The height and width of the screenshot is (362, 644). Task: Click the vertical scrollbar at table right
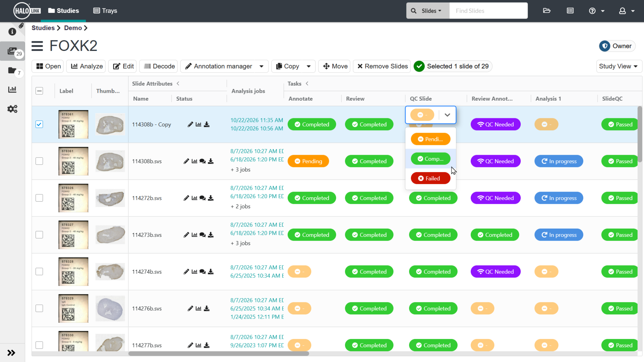coord(640,135)
